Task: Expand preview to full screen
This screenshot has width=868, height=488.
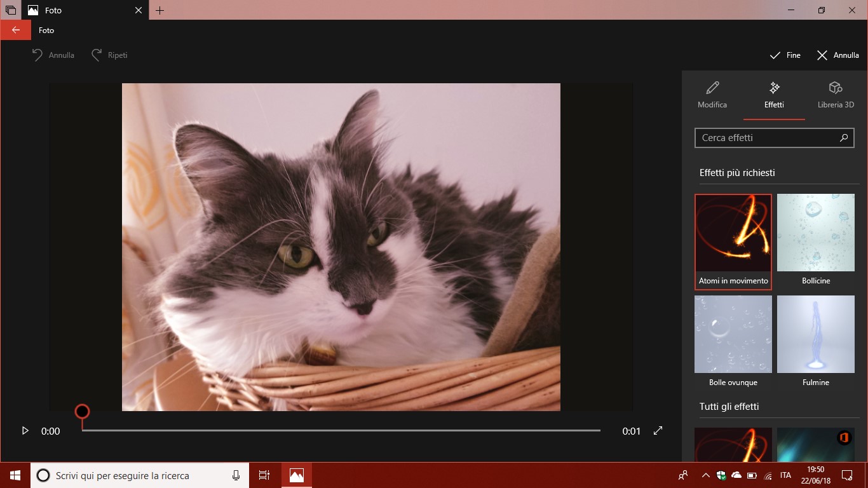Action: pyautogui.click(x=658, y=431)
